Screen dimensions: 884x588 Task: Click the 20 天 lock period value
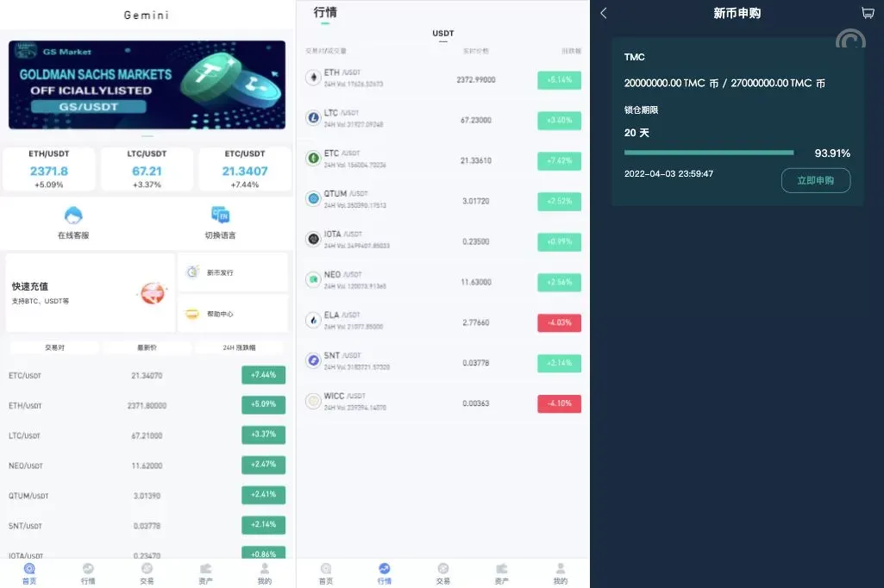click(636, 133)
